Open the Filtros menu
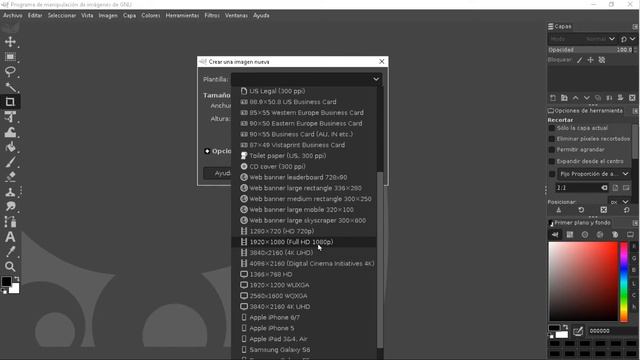 tap(212, 16)
